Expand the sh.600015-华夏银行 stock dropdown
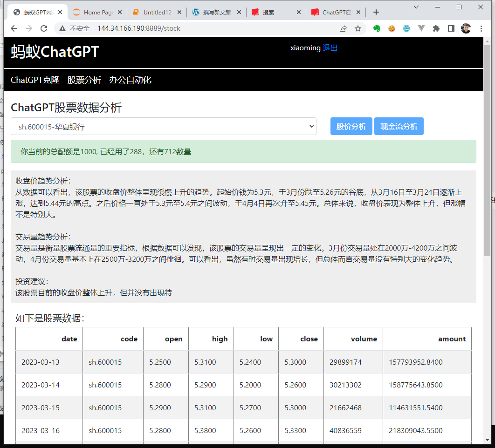 164,127
